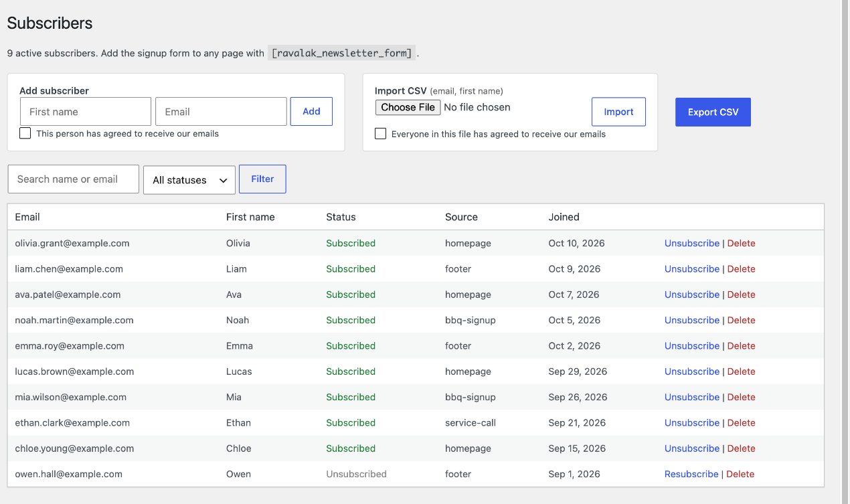Apply the Filter button
Screen dimensions: 850x504
[x=262, y=179]
